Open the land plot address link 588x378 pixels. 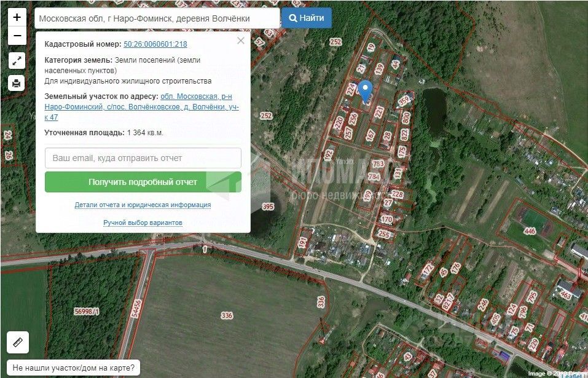(142, 107)
